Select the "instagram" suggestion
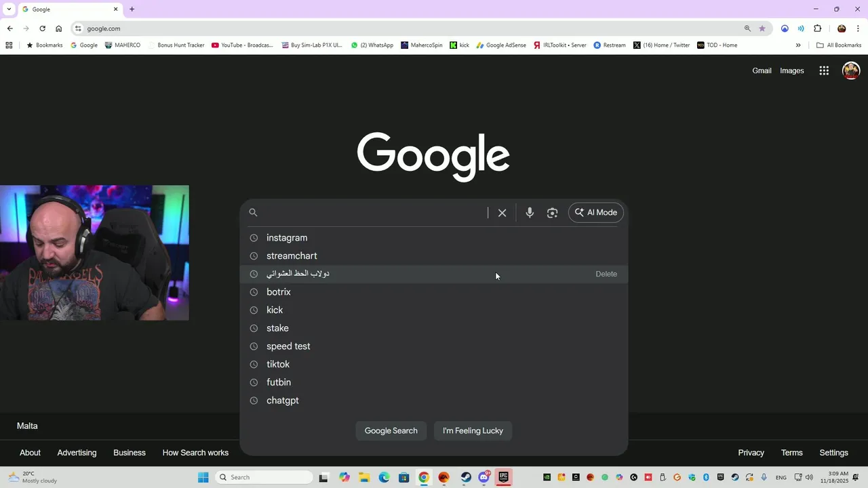Viewport: 868px width, 488px height. click(x=434, y=238)
